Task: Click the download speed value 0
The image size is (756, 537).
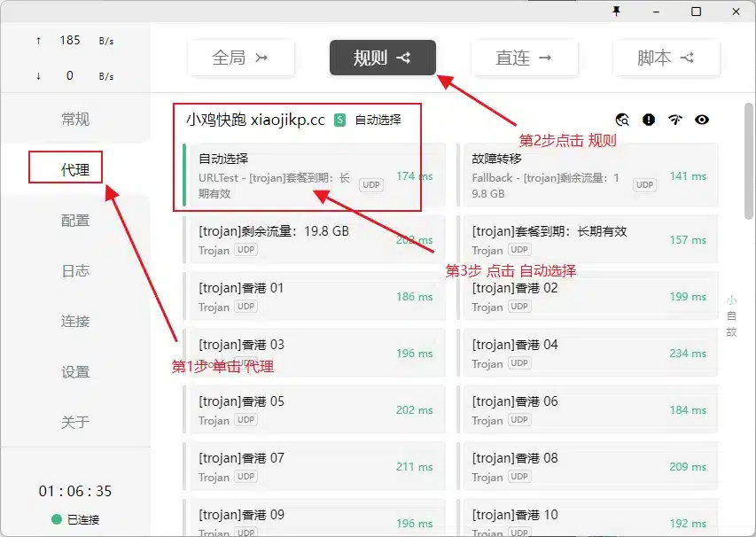Action: [70, 75]
